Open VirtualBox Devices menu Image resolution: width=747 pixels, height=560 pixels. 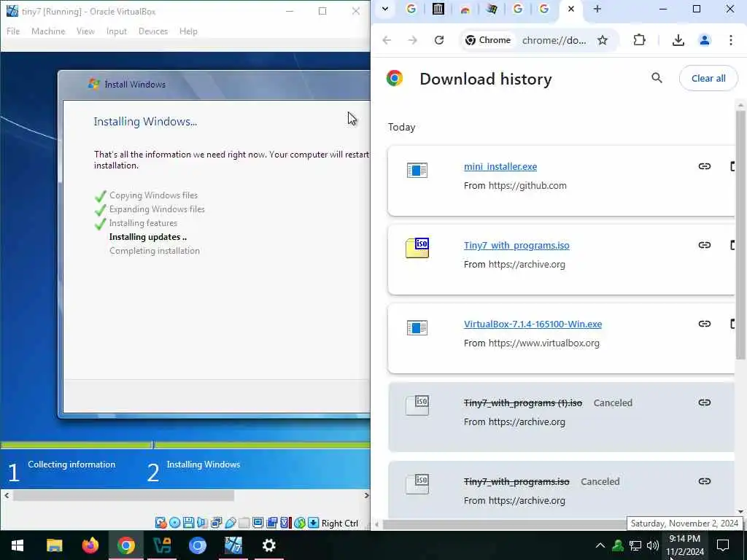pos(153,31)
